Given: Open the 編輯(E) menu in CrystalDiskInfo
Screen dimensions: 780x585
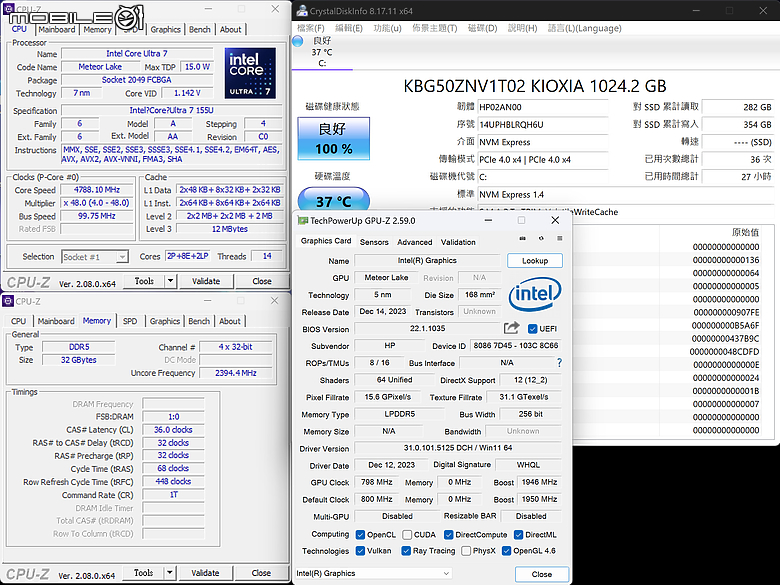Looking at the screenshot, I should point(349,28).
